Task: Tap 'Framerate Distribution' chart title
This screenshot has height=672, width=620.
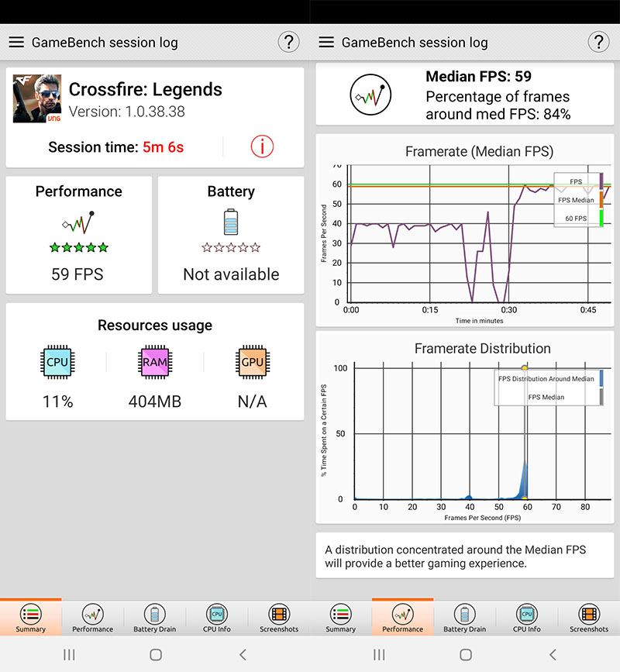Action: click(483, 349)
